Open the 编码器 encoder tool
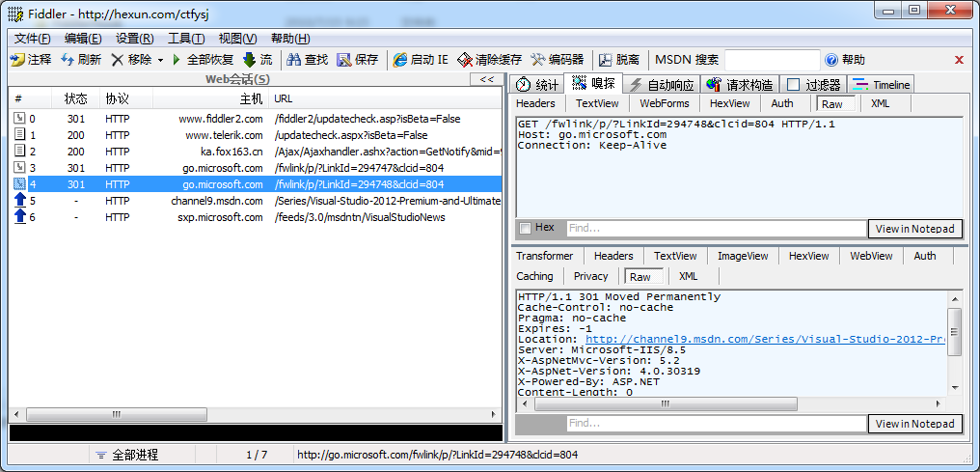 point(557,60)
